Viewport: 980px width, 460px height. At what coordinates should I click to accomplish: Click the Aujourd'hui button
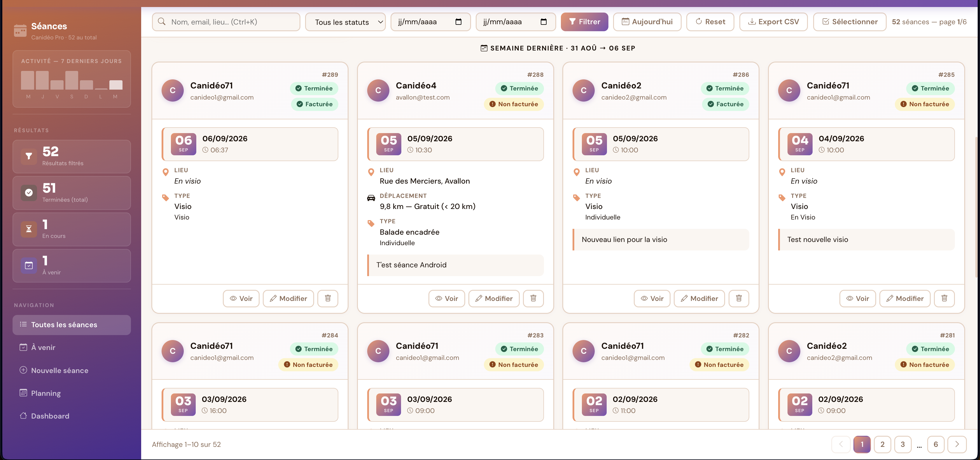tap(647, 22)
